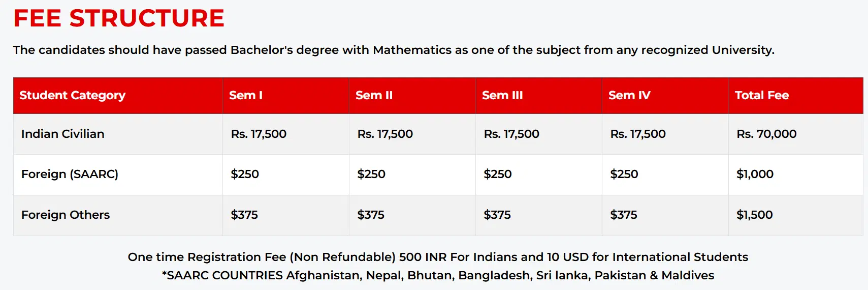Click Indian Civilian Sem IV fee cell
Image resolution: width=868 pixels, height=290 pixels.
click(x=638, y=134)
